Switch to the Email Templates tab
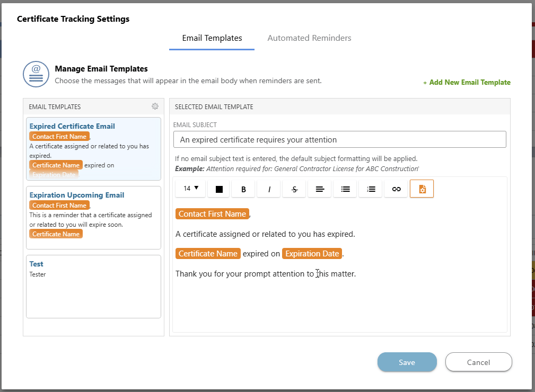 coord(212,38)
